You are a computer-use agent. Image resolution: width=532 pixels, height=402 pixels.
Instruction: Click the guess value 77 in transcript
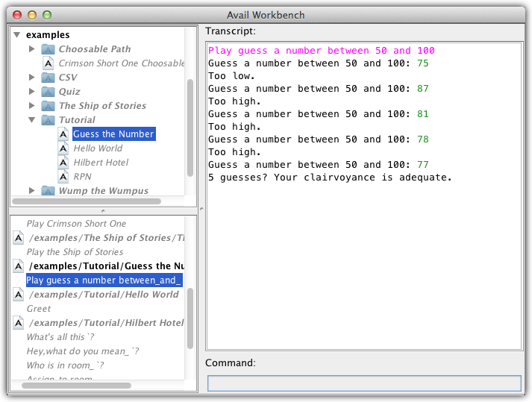click(x=423, y=165)
